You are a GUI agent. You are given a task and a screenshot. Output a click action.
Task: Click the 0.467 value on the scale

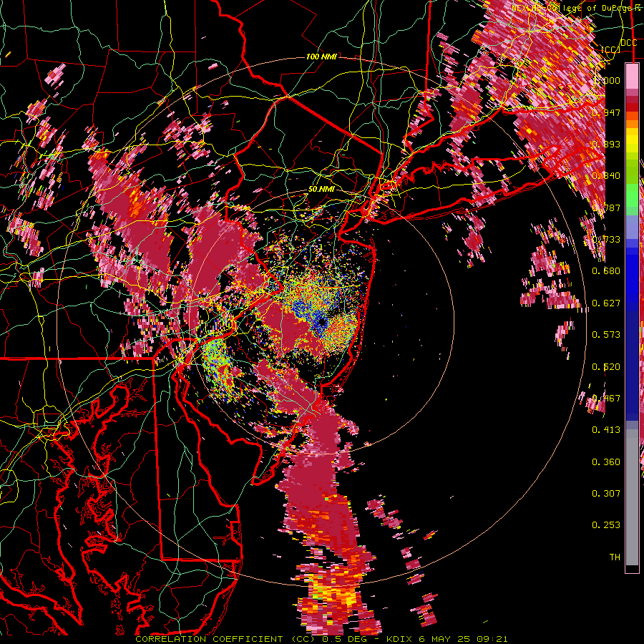tap(606, 399)
